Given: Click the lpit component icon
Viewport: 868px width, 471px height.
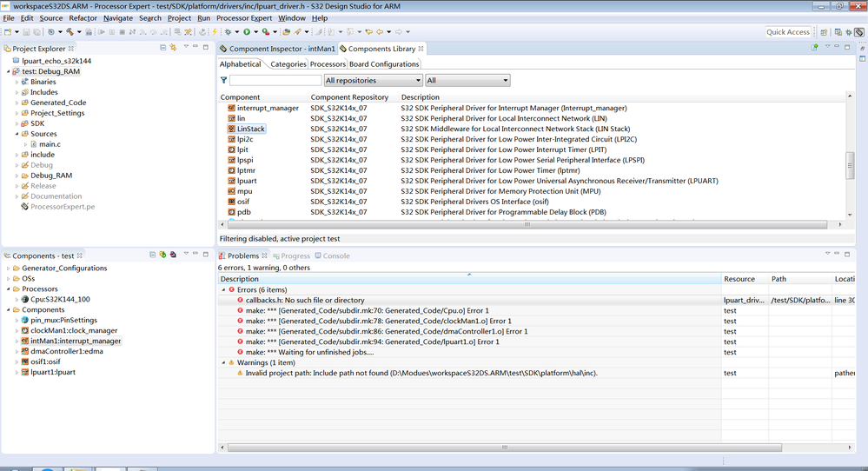Looking at the screenshot, I should pyautogui.click(x=231, y=149).
